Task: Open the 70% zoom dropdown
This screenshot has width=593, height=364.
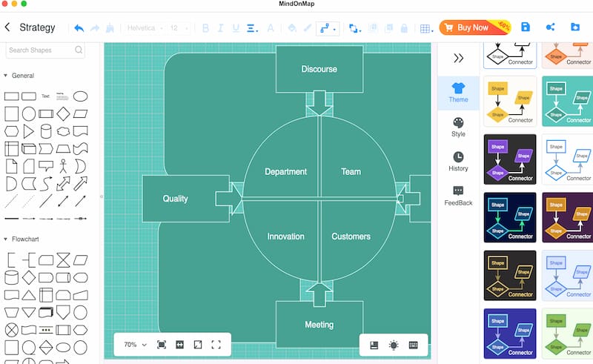Action: [135, 344]
